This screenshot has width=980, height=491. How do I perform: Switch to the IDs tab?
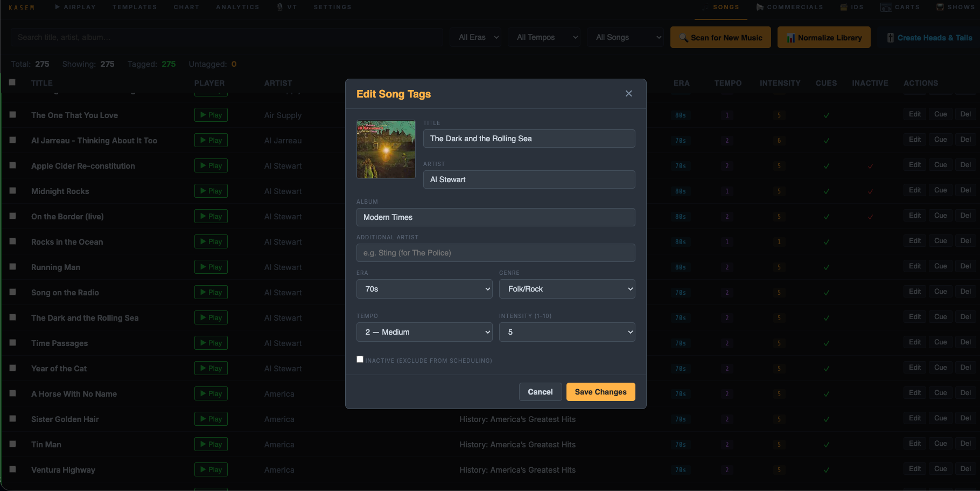point(852,7)
